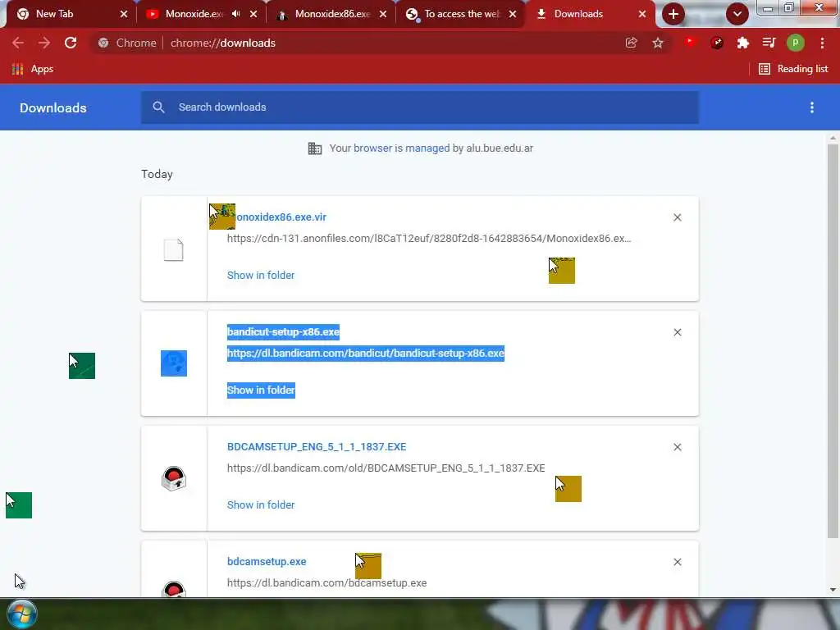This screenshot has height=630, width=840.
Task: Open the Windows Start button
Action: [22, 614]
